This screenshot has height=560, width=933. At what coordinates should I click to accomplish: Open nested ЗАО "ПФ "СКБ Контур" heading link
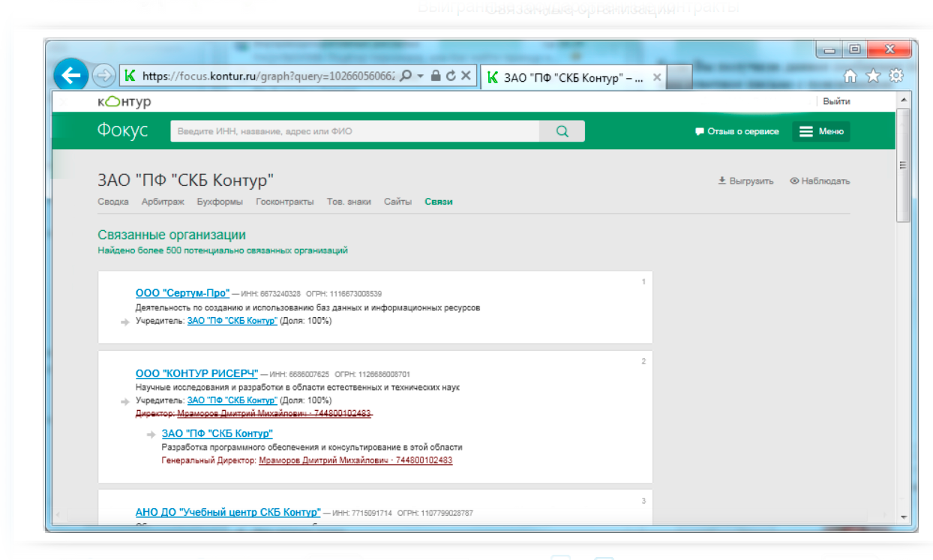(x=217, y=433)
